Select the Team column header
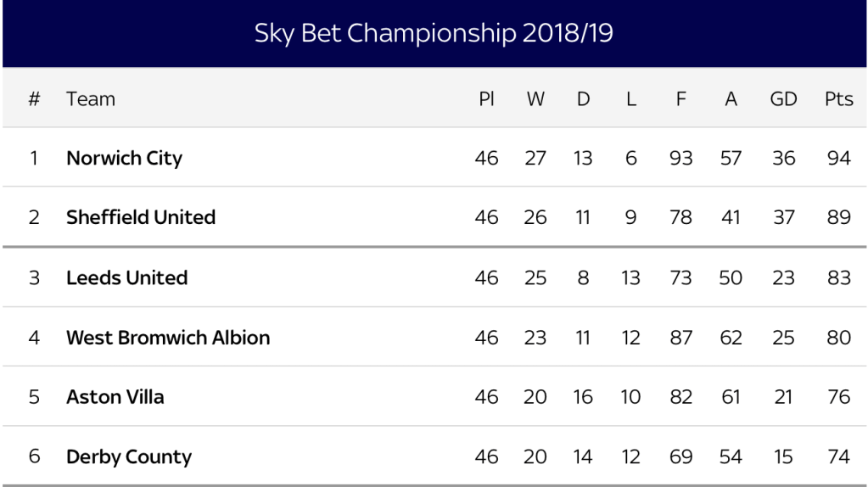The image size is (868, 487). [x=90, y=98]
